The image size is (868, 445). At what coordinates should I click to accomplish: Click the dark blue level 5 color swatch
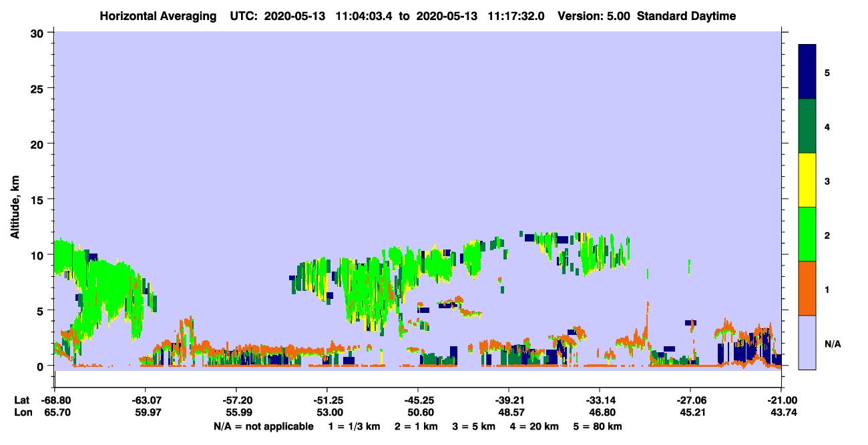(x=807, y=72)
